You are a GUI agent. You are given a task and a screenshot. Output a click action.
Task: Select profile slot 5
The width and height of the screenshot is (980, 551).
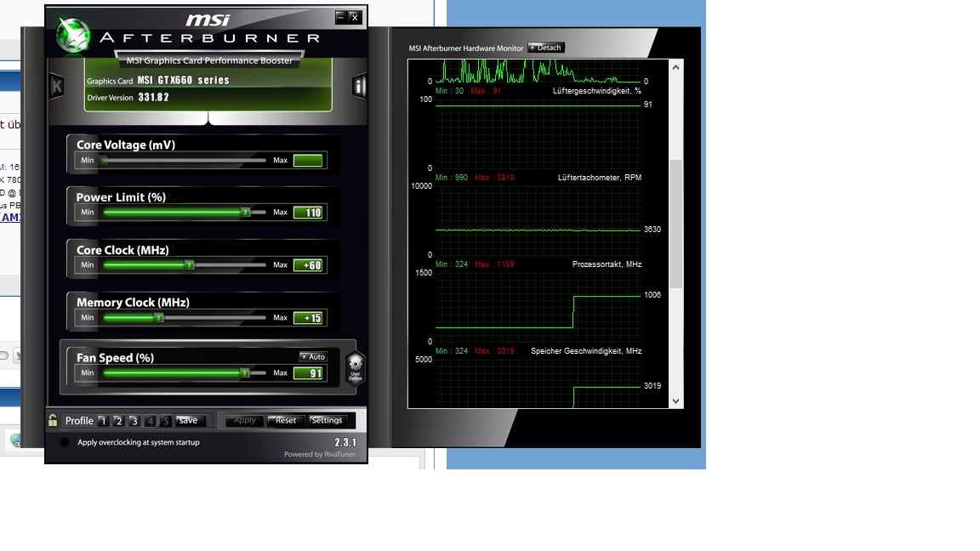(x=166, y=421)
